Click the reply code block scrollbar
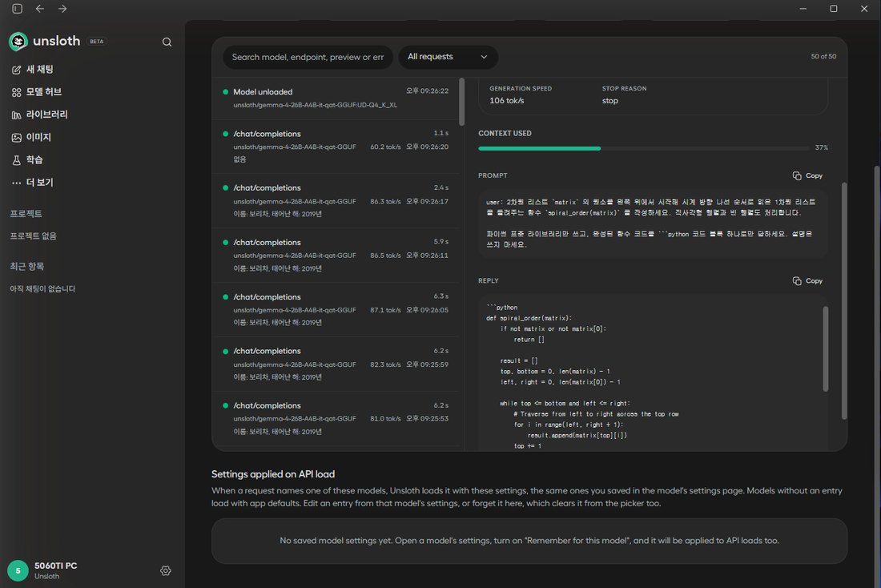Image resolution: width=881 pixels, height=588 pixels. point(826,348)
